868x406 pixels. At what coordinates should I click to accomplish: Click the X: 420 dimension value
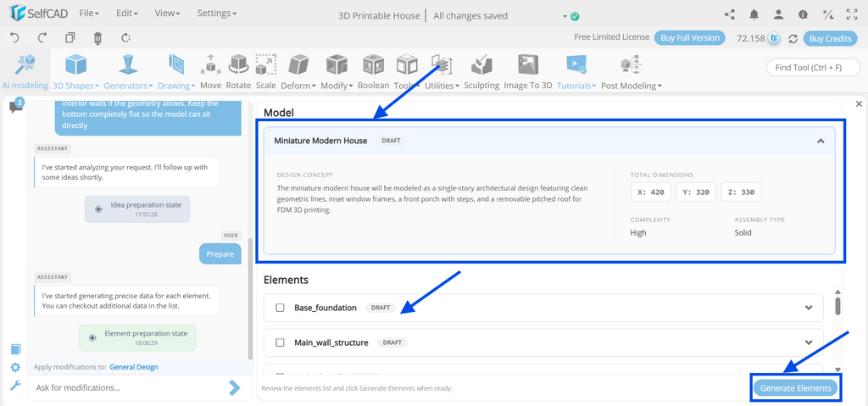pyautogui.click(x=651, y=192)
